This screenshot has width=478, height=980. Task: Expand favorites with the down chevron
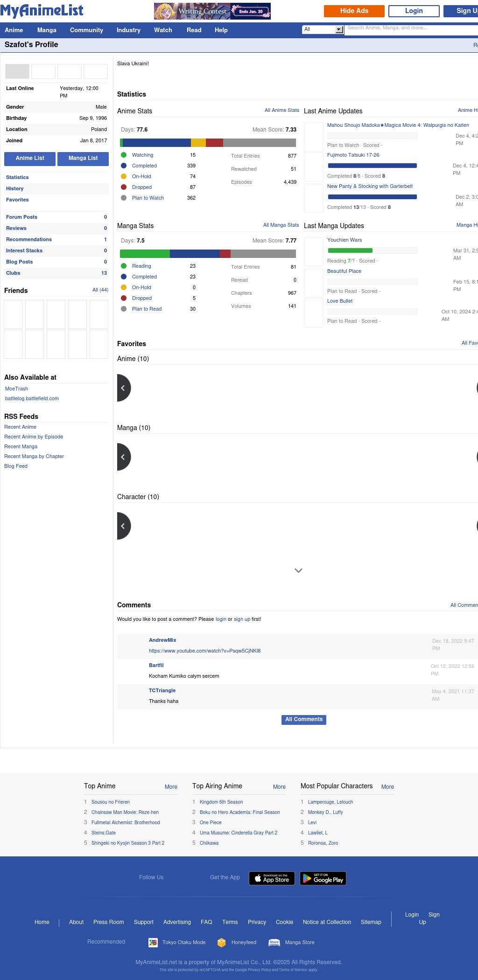298,570
